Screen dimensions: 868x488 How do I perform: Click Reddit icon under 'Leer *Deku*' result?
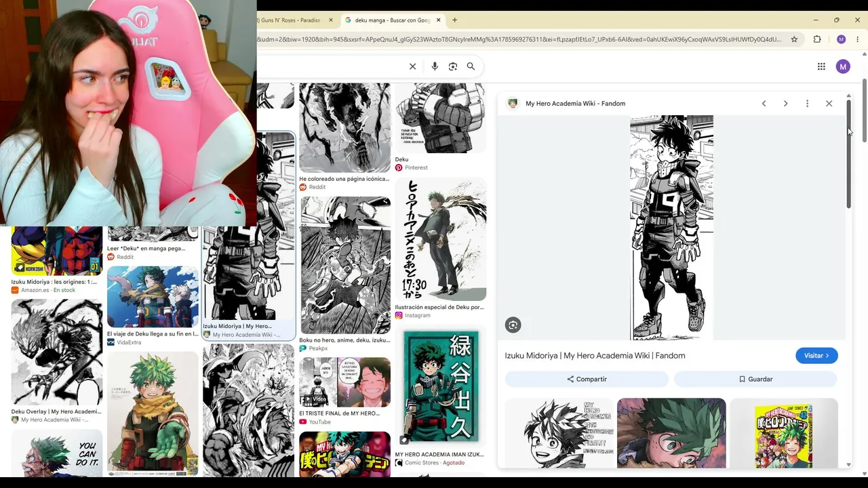(x=111, y=257)
